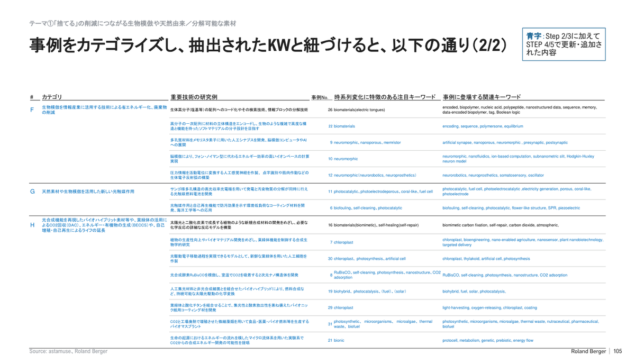Click the 'artificial synapse, nanoporous' related keywords

coord(505,142)
